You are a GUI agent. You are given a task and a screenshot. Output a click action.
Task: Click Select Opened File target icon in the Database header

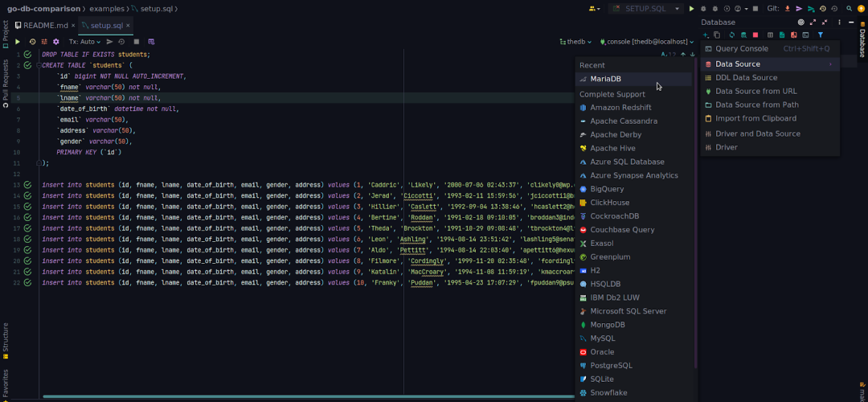coord(801,23)
